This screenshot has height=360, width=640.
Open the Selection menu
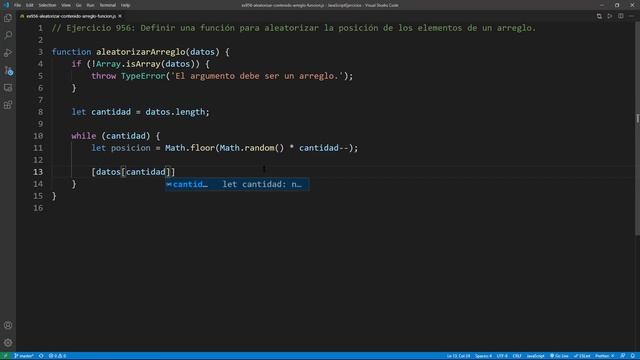tap(47, 5)
